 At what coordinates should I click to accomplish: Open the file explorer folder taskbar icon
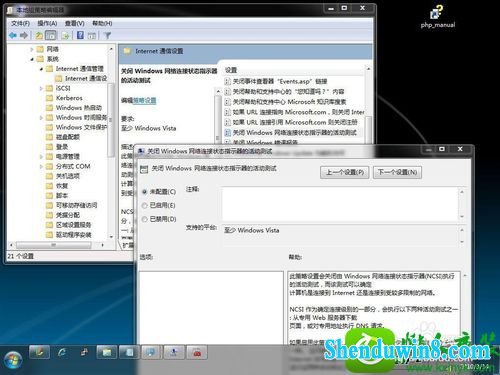coord(107,353)
